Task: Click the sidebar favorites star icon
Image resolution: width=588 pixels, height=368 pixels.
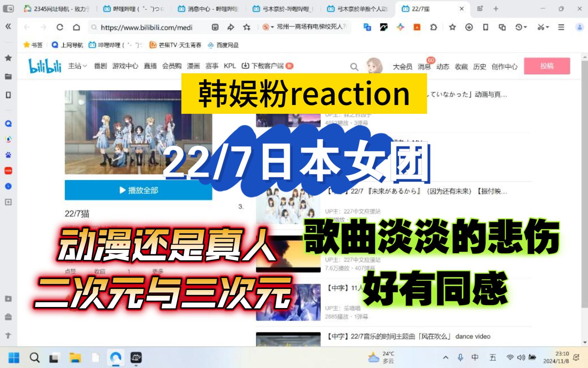Action: click(8, 58)
